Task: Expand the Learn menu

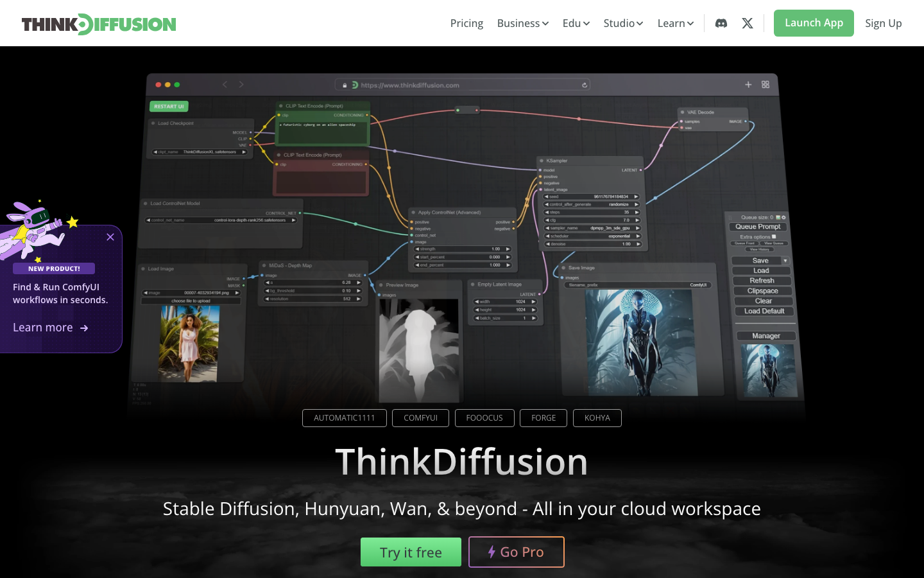Action: pos(676,23)
